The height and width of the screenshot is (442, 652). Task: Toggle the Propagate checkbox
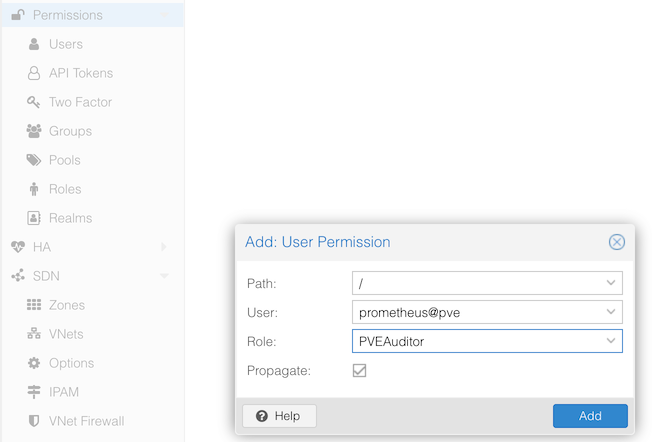pyautogui.click(x=359, y=370)
